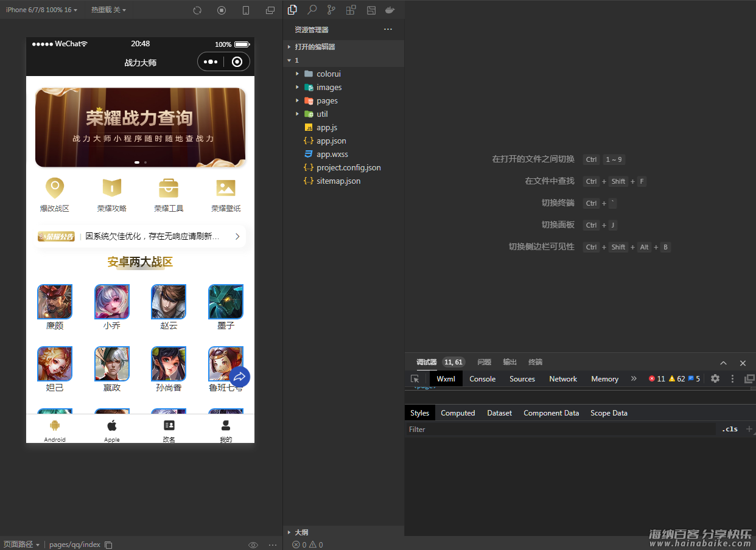Open the file explorer icon in editor toolbar
The image size is (756, 550).
pyautogui.click(x=292, y=10)
